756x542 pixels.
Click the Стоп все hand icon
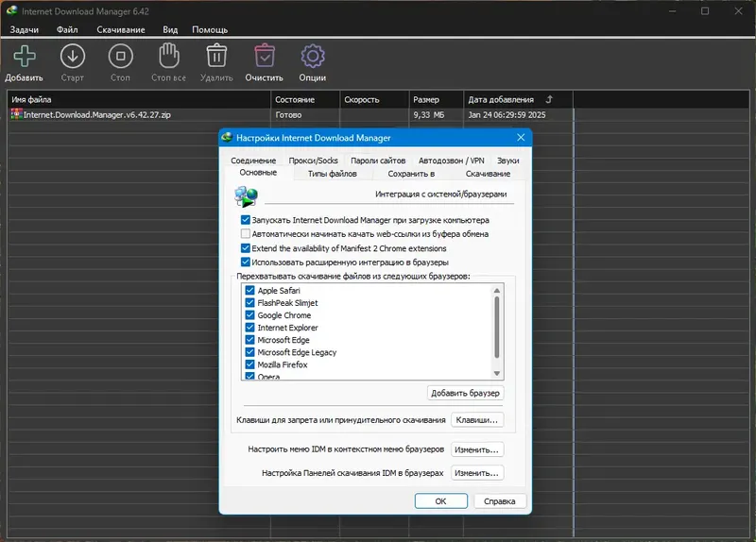pos(169,56)
